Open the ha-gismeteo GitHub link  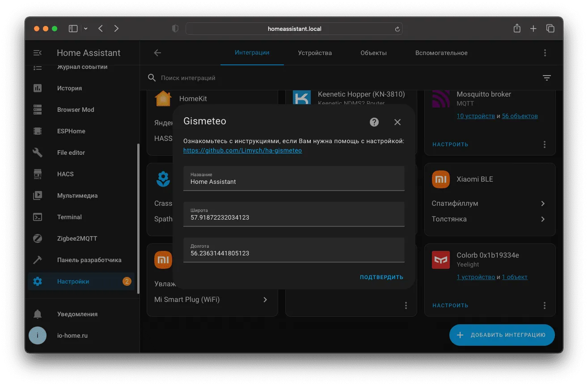[242, 151]
